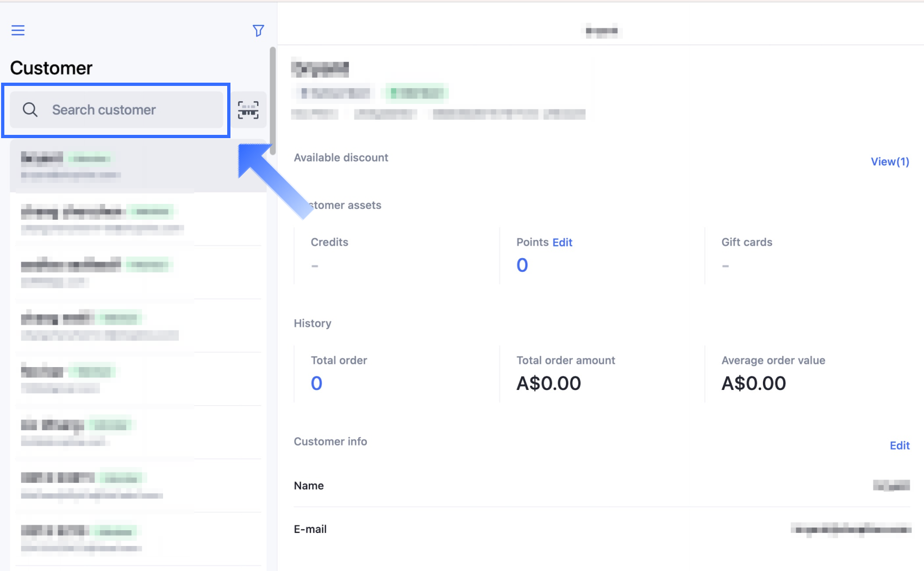
Task: Focus the Search customer field
Action: tap(130, 110)
